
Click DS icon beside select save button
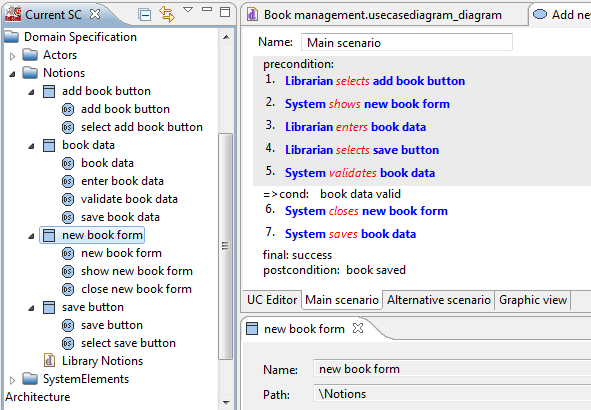(x=68, y=343)
